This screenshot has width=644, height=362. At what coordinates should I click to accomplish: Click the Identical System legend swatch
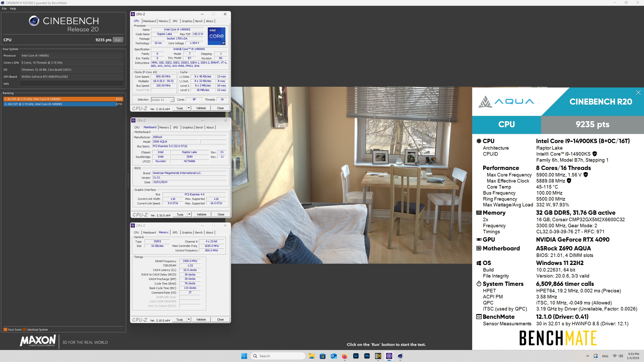pos(24,330)
